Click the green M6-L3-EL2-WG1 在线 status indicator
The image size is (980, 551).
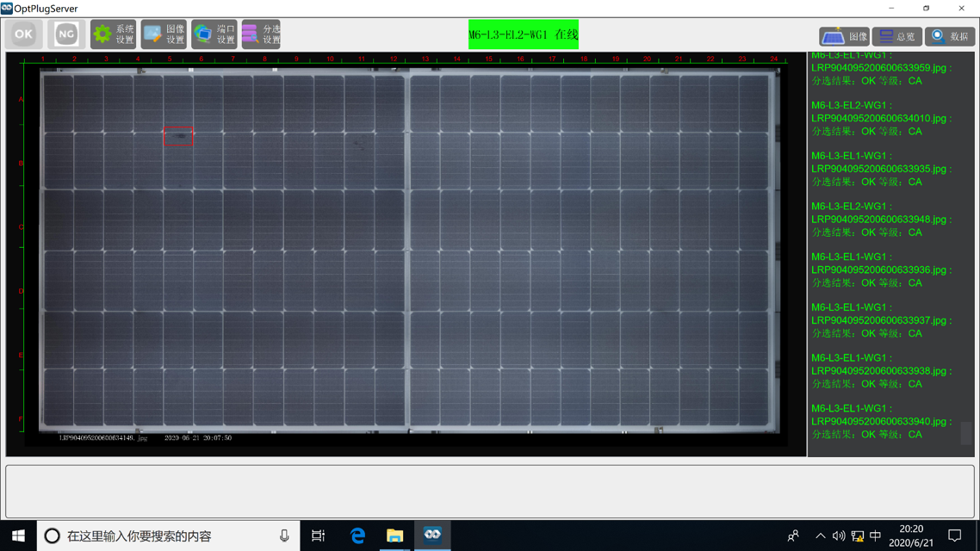coord(523,35)
